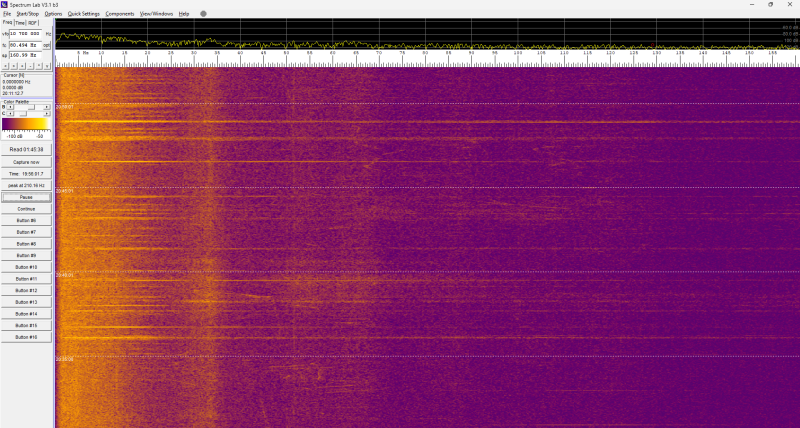
Task: Click the 20:40:01 time marker on waterfall
Action: coord(64,275)
